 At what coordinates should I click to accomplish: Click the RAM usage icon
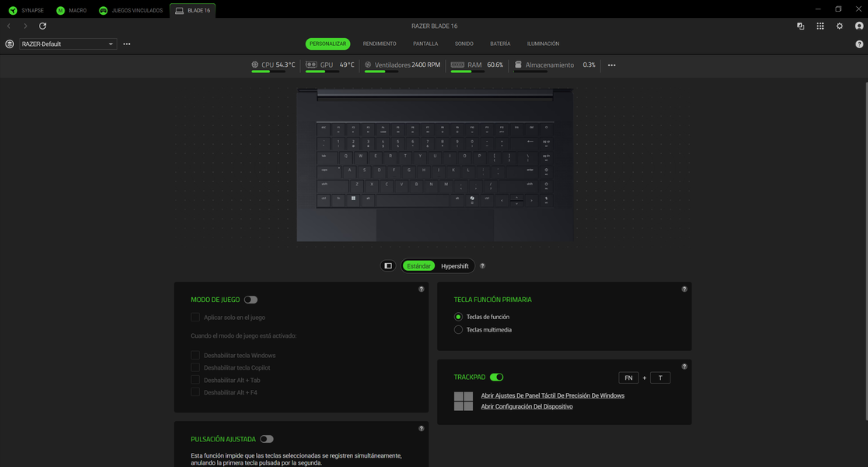pyautogui.click(x=457, y=65)
